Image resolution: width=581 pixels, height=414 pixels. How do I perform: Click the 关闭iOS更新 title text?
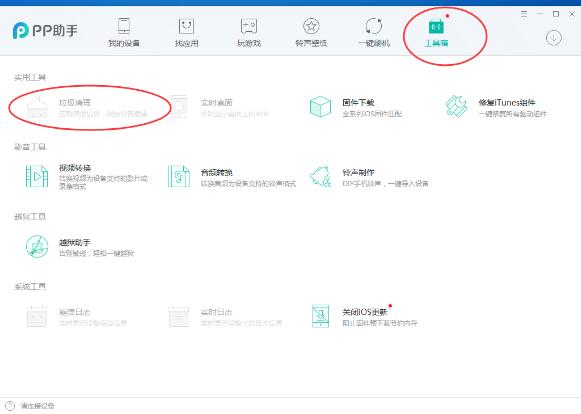(365, 312)
